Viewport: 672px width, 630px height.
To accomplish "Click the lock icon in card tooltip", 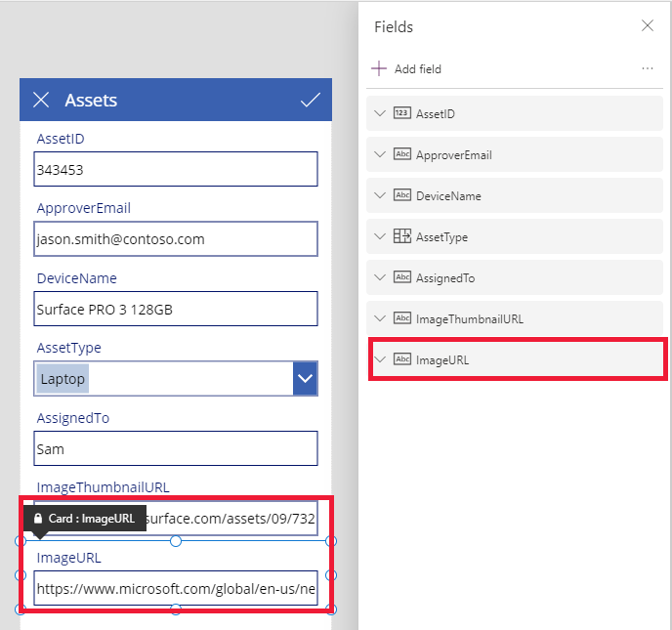I will click(x=38, y=519).
